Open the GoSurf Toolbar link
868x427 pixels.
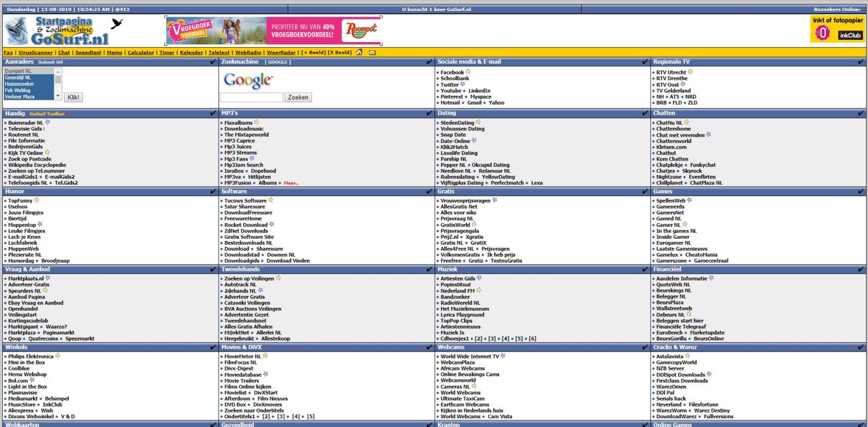point(47,114)
